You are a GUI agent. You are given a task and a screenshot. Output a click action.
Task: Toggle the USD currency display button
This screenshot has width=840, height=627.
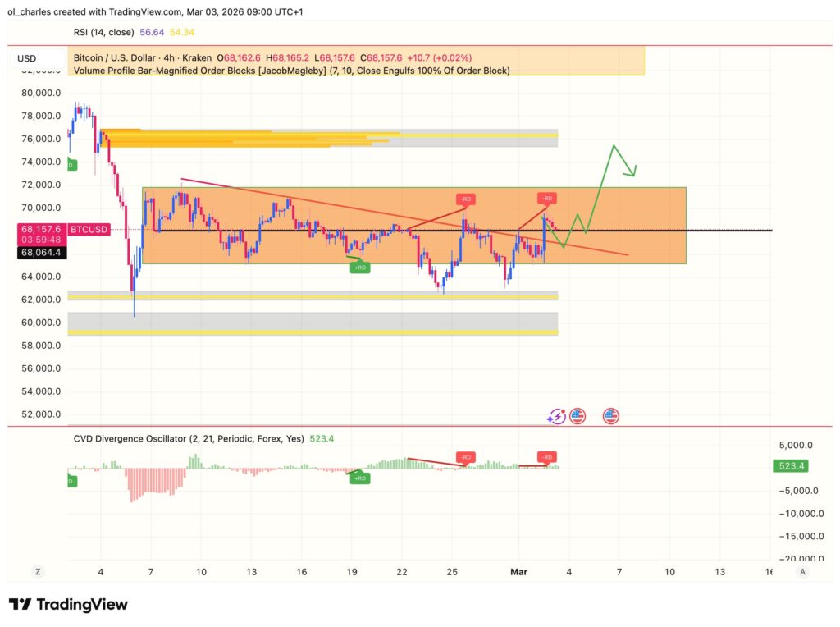coord(25,58)
